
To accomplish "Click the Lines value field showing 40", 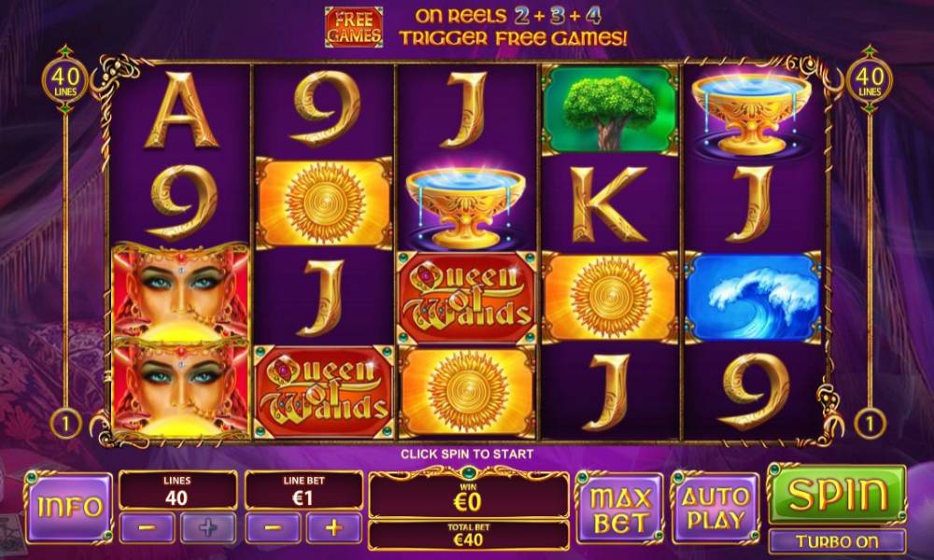I will pyautogui.click(x=178, y=491).
